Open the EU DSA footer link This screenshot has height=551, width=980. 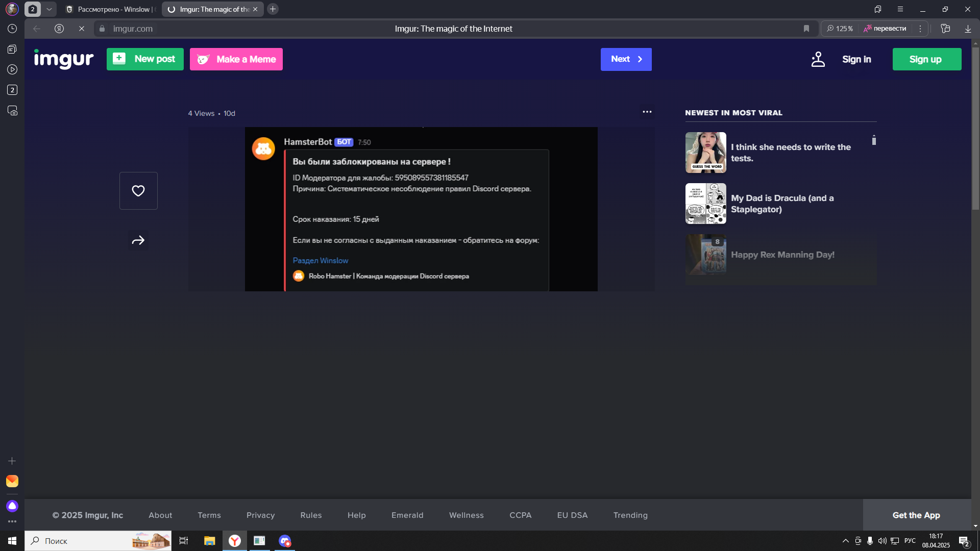573,515
